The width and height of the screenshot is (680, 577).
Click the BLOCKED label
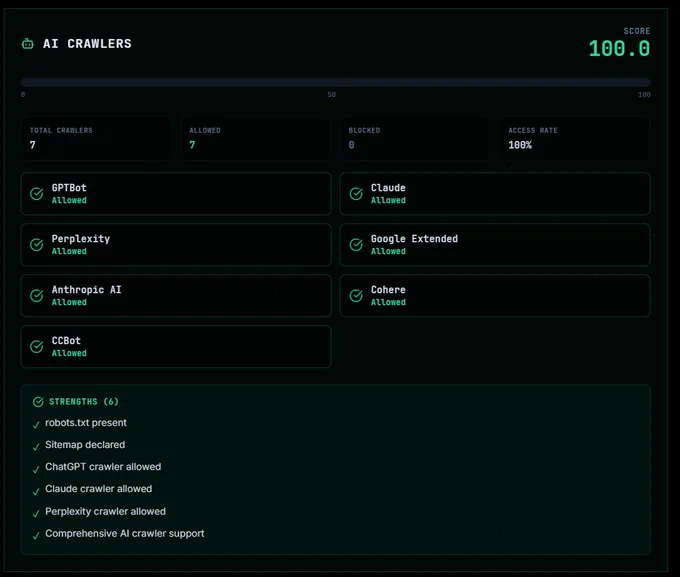click(x=364, y=131)
